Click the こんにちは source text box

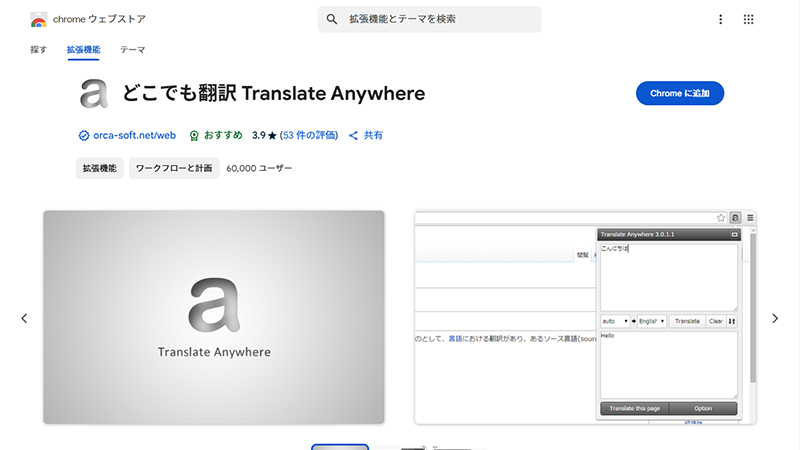coord(668,277)
